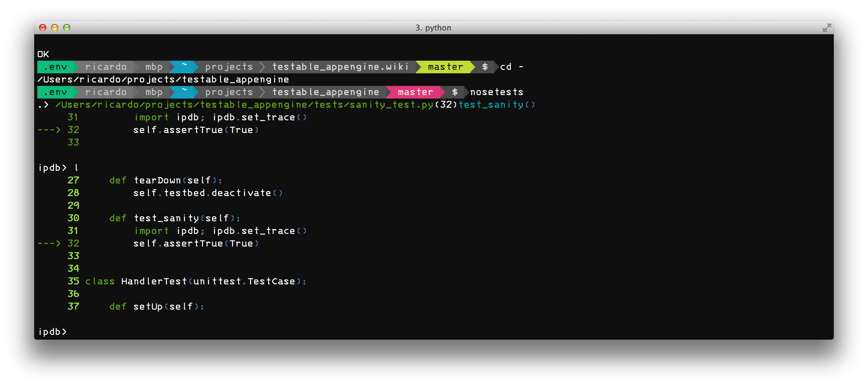
Task: Click the yellow-green 'master' branch prompt segment
Action: (445, 67)
